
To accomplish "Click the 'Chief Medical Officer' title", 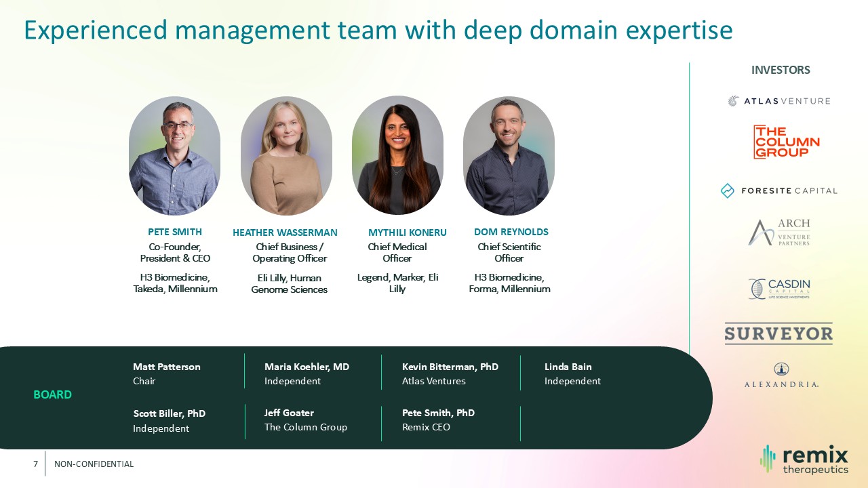I will (x=397, y=252).
